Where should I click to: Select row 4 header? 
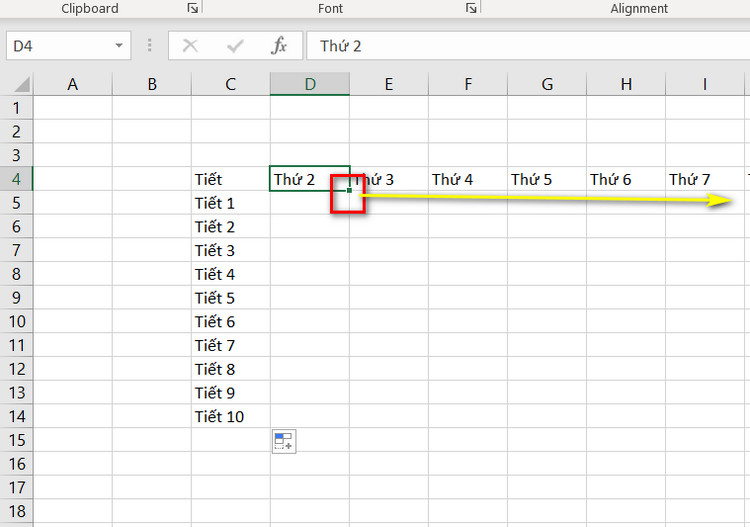point(16,179)
